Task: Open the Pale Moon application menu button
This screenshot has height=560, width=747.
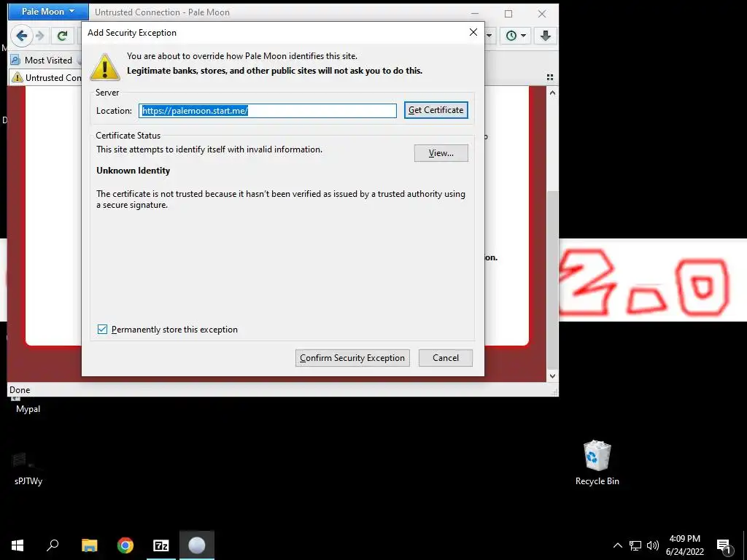Action: pyautogui.click(x=48, y=12)
